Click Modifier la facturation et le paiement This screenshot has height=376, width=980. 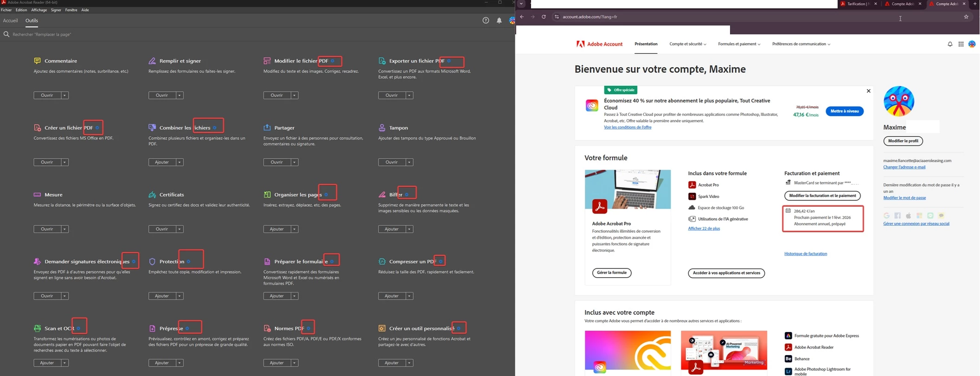coord(822,196)
